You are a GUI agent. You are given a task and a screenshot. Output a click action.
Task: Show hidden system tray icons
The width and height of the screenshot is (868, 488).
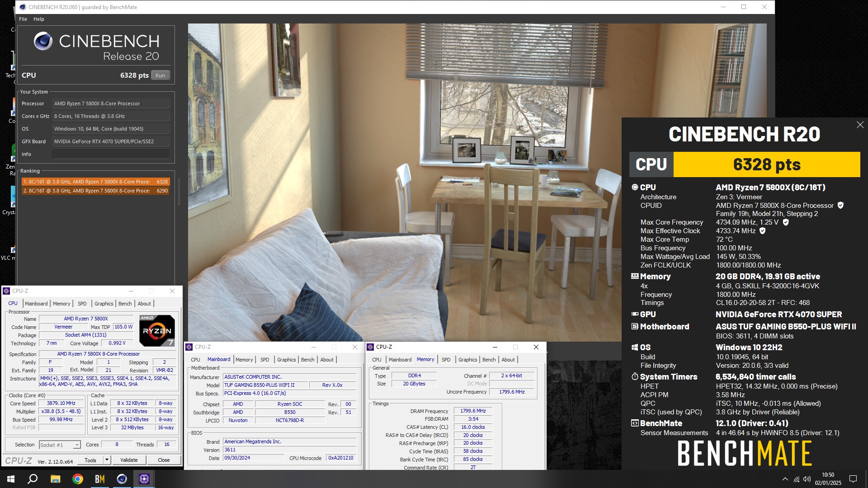[x=785, y=479]
